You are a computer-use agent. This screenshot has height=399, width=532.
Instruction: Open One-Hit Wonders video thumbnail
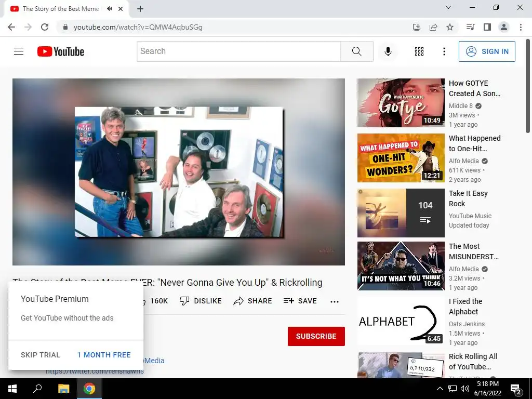click(401, 158)
